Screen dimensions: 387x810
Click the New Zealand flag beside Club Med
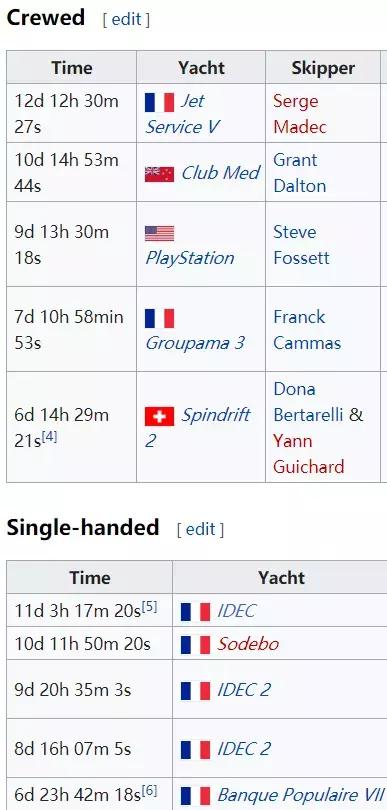tap(159, 174)
